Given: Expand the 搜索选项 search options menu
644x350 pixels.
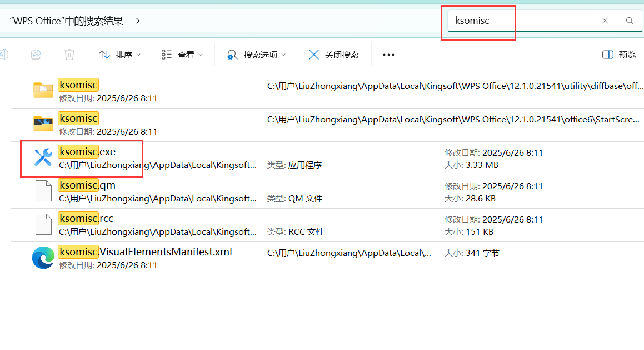Looking at the screenshot, I should [256, 55].
